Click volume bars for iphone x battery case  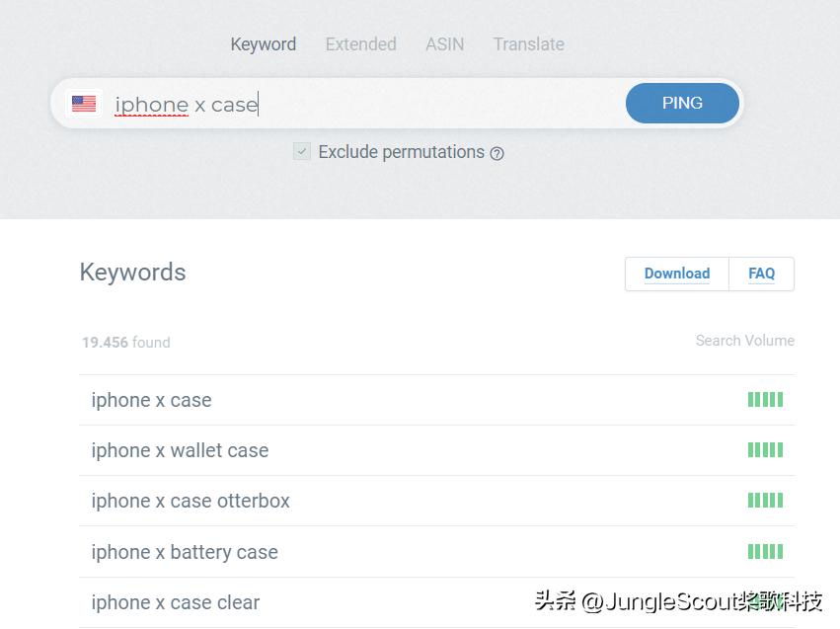765,551
